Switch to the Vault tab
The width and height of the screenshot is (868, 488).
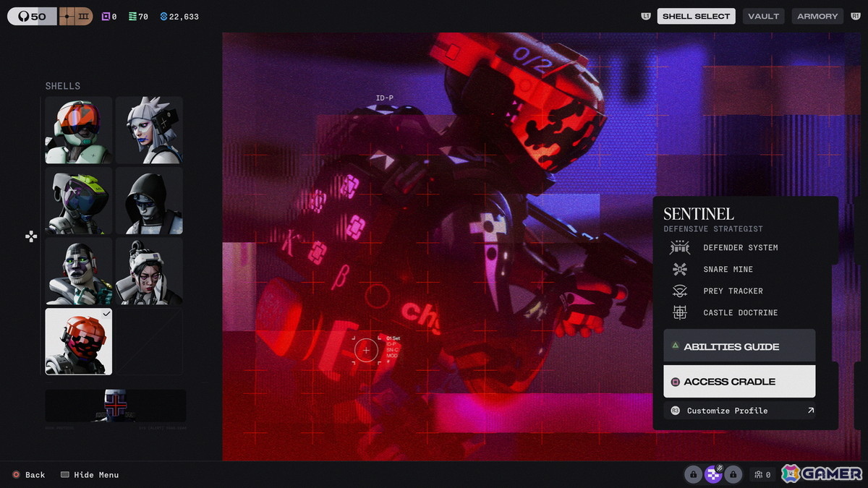[x=764, y=16]
